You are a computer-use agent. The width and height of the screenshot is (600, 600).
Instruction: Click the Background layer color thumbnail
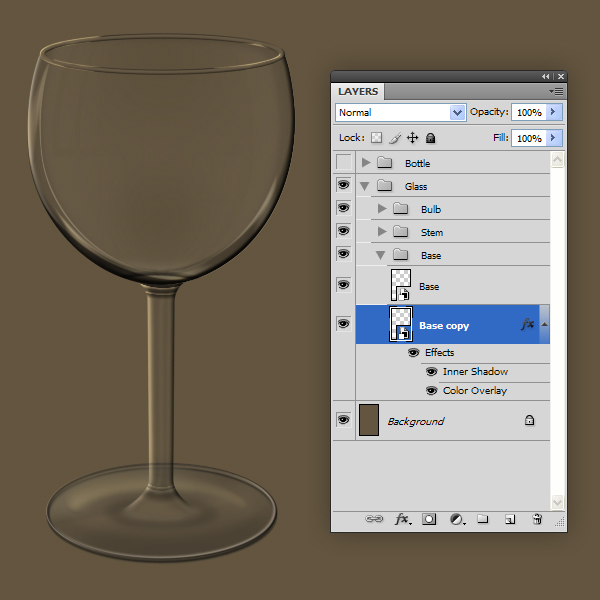coord(369,420)
